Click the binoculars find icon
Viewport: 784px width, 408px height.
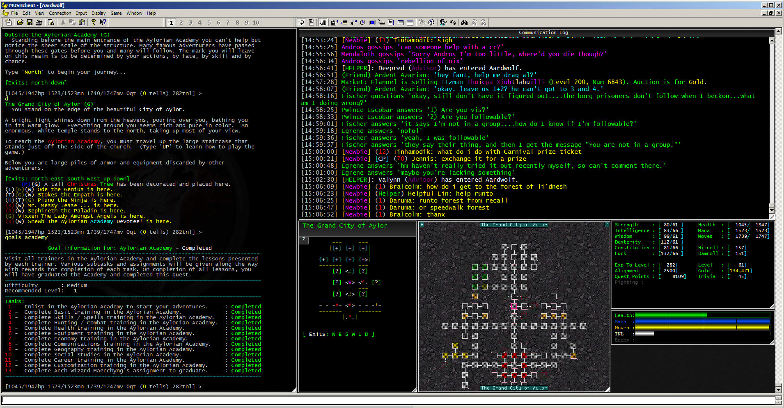tap(464, 22)
